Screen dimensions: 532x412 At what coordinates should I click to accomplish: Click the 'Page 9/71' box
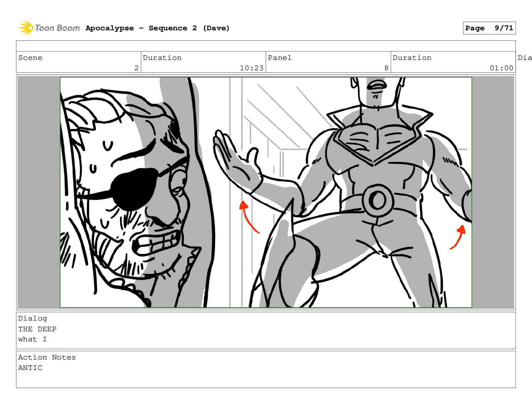[x=489, y=28]
